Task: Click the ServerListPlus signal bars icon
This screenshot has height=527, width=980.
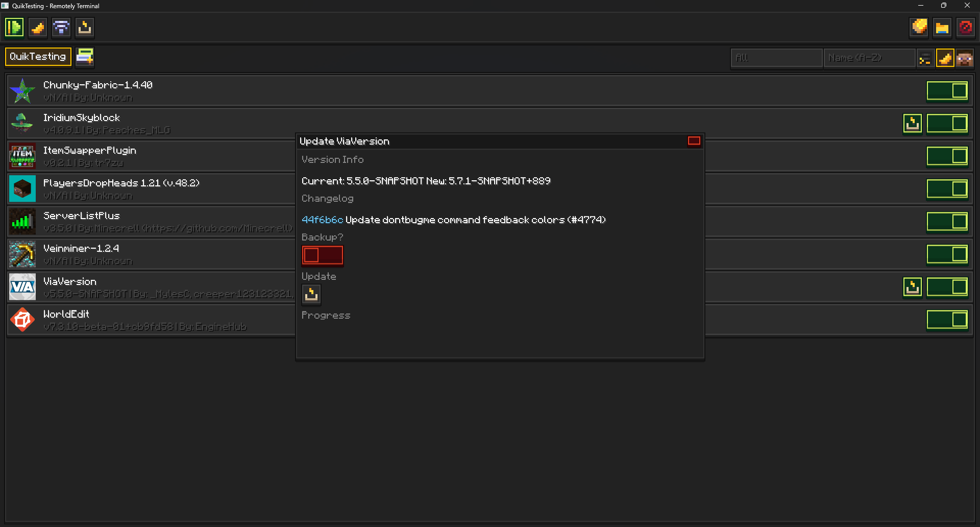Action: click(x=22, y=222)
